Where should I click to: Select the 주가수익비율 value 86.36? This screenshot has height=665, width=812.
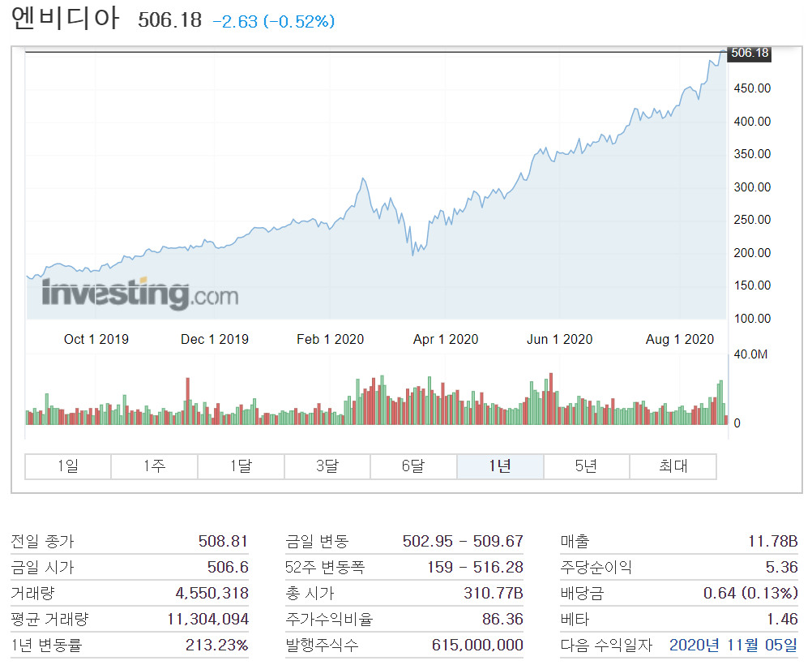502,619
